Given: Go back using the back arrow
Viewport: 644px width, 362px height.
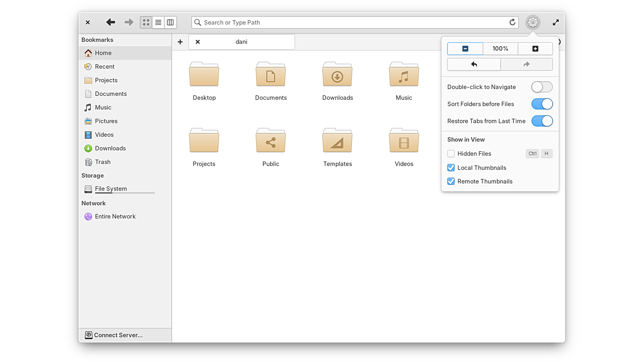Looking at the screenshot, I should coord(110,22).
